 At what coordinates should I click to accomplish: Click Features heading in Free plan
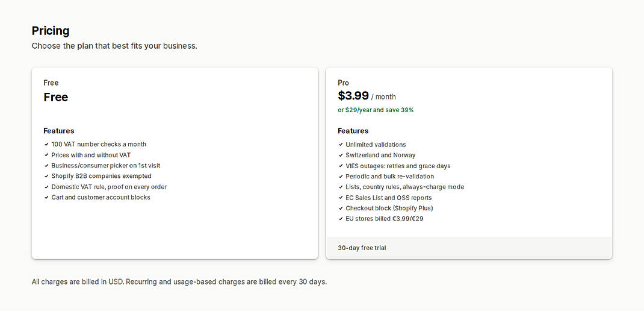pos(59,131)
